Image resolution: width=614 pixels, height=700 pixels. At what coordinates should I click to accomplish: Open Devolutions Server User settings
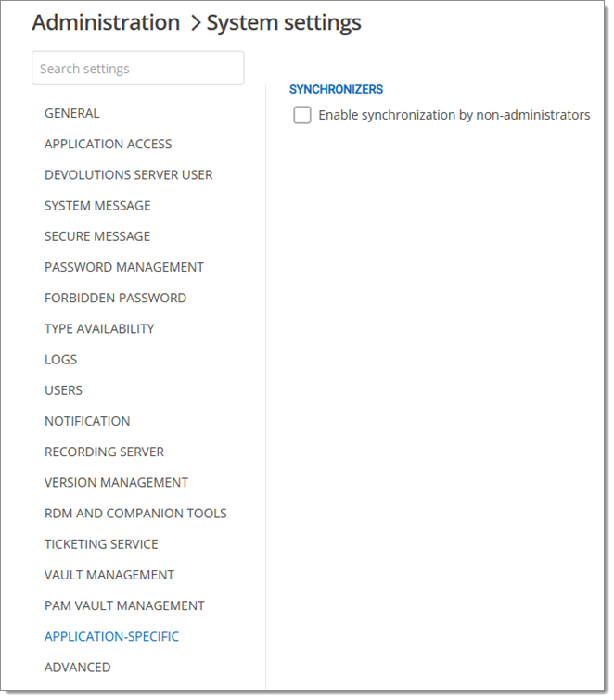[128, 174]
